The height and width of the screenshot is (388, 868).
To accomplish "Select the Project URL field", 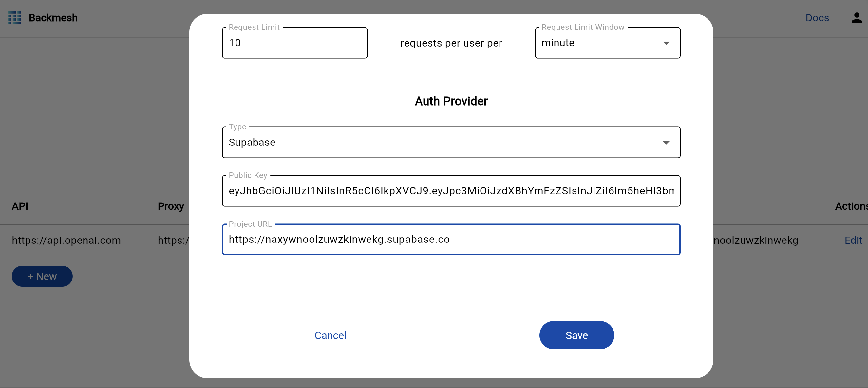I will pyautogui.click(x=451, y=239).
